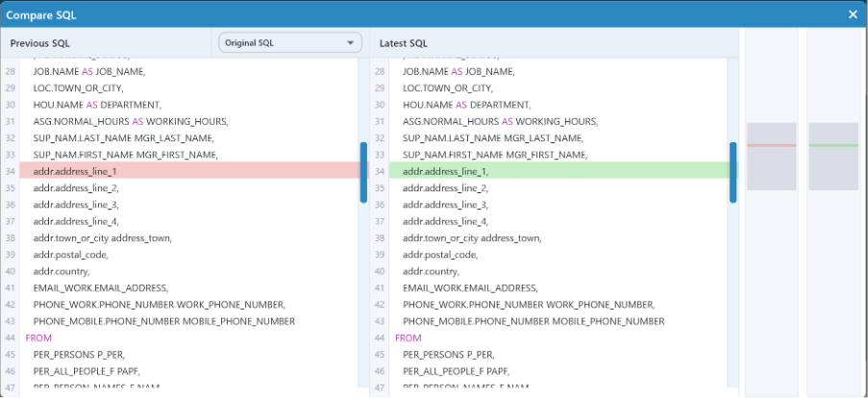
Task: Click the Previous SQL pane scrollbar thumb
Action: tap(363, 172)
